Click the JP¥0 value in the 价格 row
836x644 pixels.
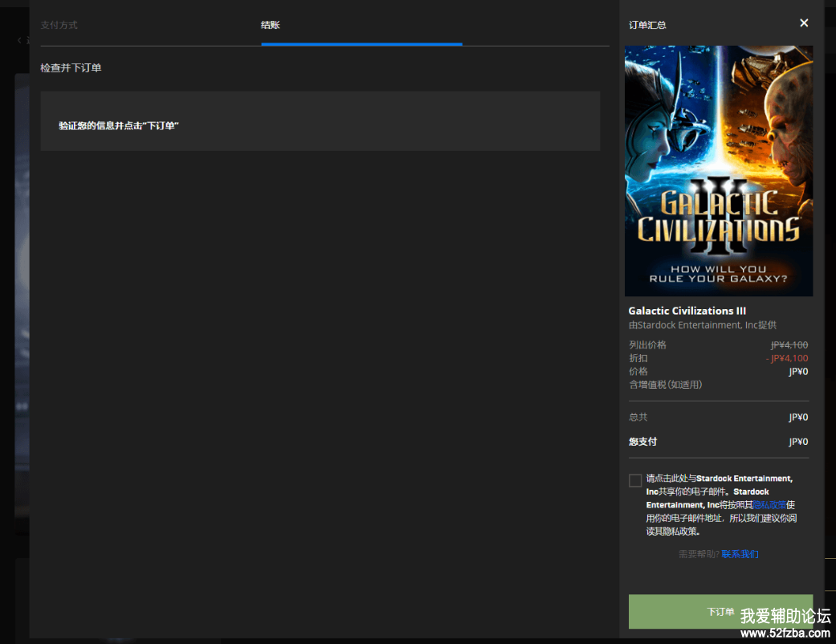coord(799,372)
